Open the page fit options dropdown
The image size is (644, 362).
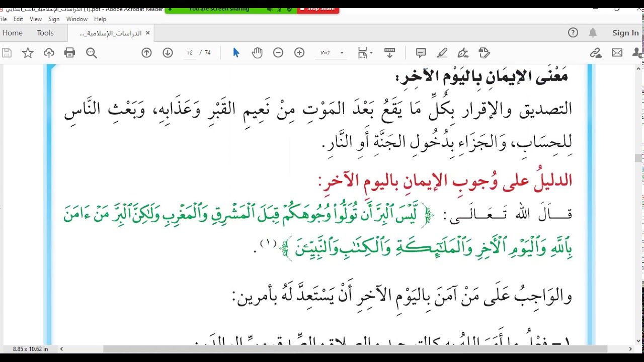coord(365,53)
